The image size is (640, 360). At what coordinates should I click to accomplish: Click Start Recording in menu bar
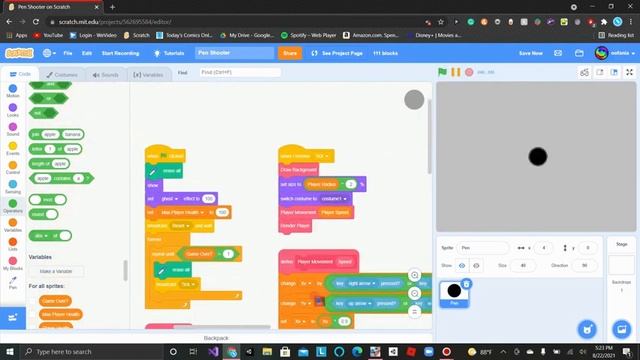pos(120,53)
